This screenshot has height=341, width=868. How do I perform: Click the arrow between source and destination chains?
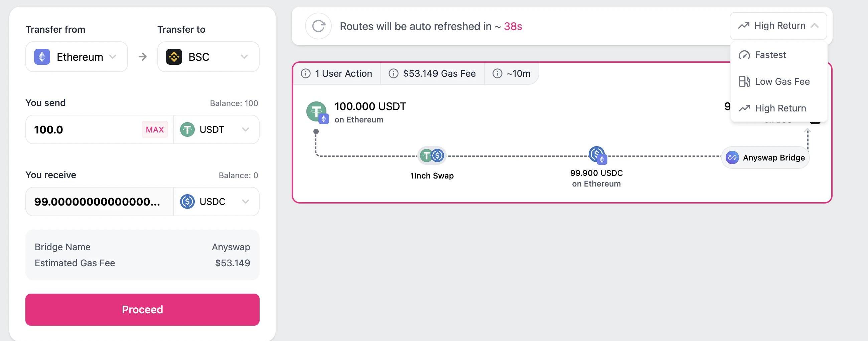(x=143, y=57)
